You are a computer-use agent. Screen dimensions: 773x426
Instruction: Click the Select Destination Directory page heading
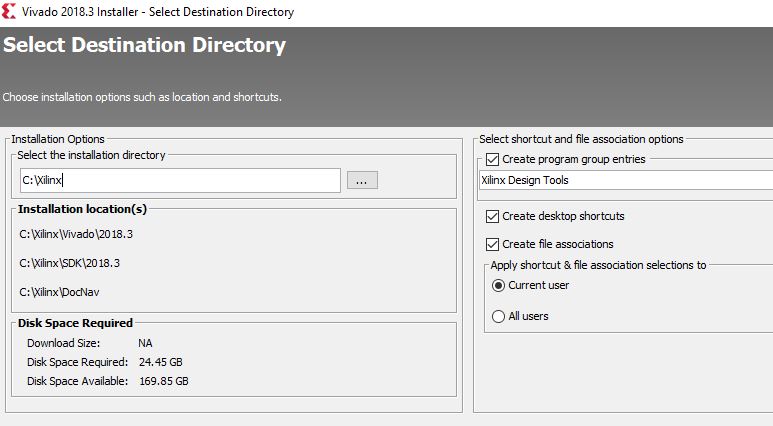point(144,46)
